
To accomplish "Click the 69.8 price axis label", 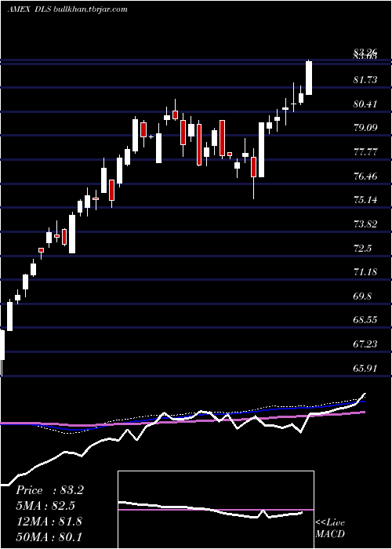I will (363, 296).
